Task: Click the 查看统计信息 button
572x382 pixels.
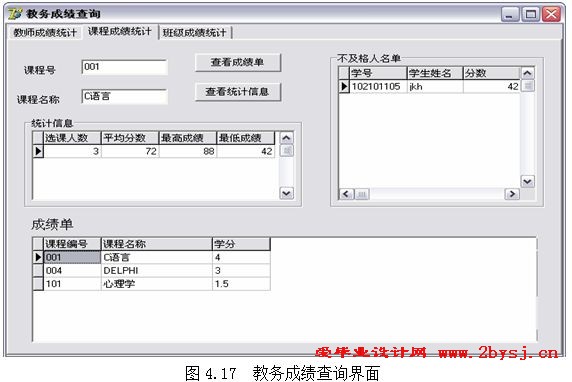Action: point(237,92)
